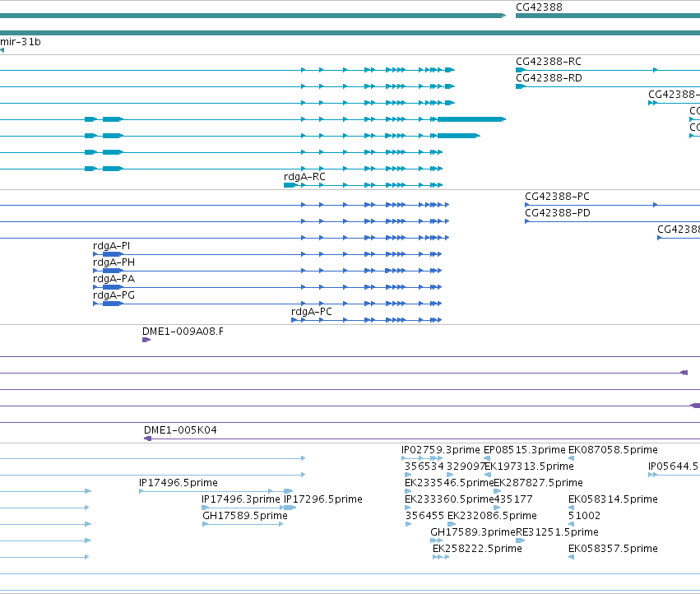Click the rdgA-PI coding exon block
Screen dimensions: 700x594
[x=113, y=254]
